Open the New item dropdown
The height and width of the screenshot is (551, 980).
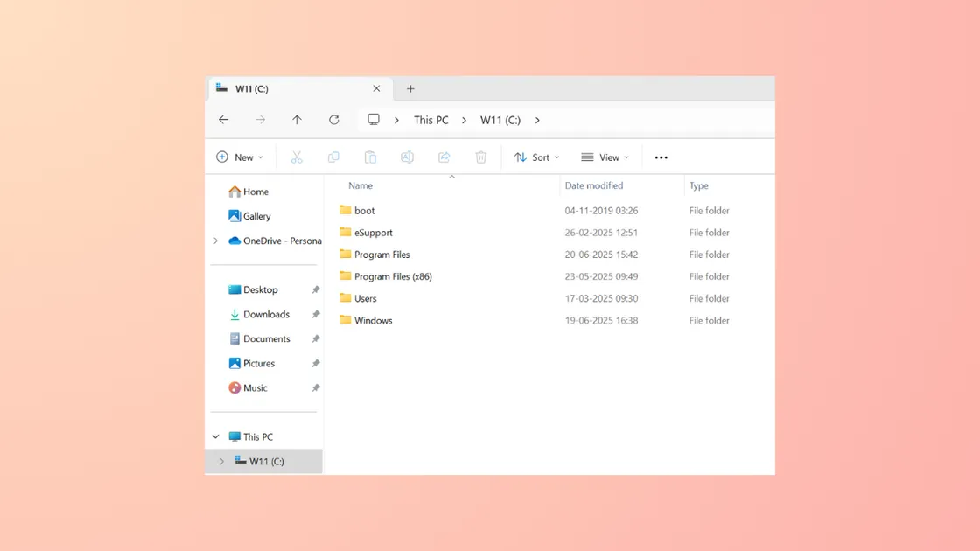tap(240, 157)
